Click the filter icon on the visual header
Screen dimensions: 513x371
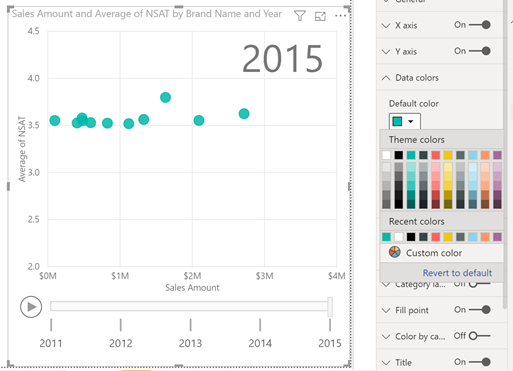tap(300, 16)
